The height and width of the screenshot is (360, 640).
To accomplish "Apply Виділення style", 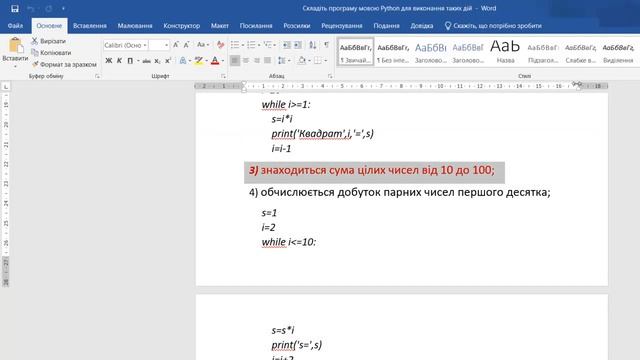I will click(618, 52).
